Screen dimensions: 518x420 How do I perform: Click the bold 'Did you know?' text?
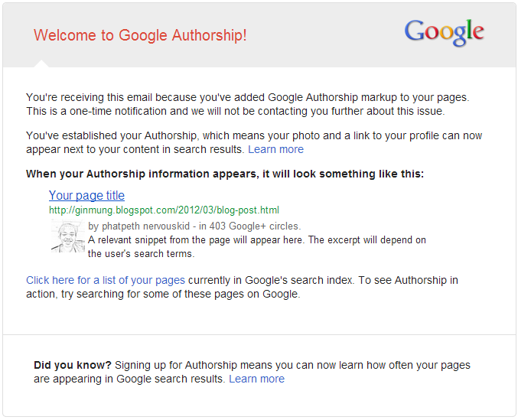(73, 365)
